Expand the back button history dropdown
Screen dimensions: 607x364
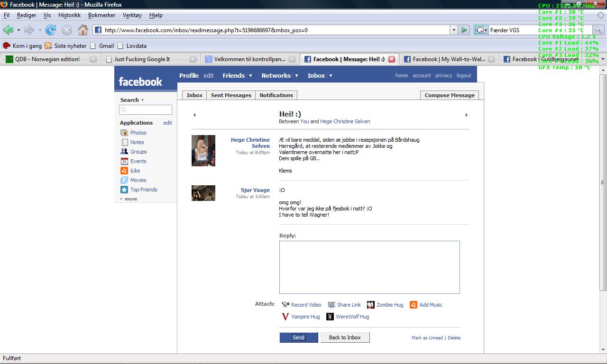click(18, 30)
